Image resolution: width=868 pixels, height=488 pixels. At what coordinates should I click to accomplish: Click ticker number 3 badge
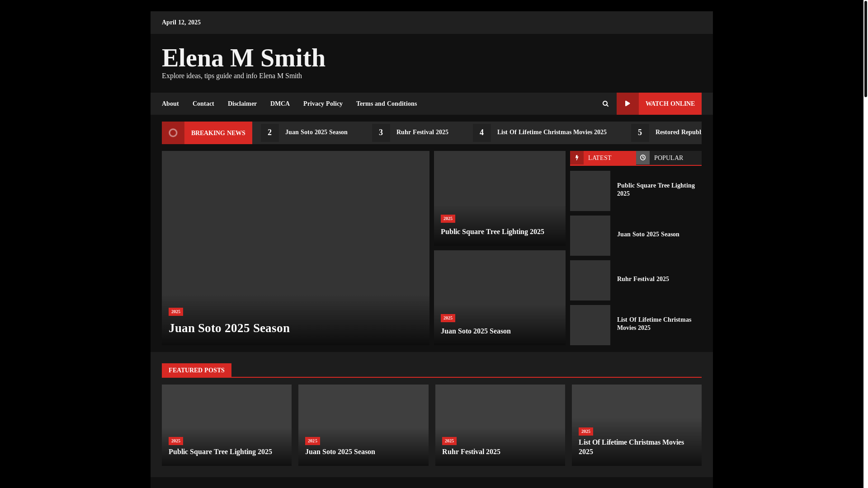[x=381, y=133]
